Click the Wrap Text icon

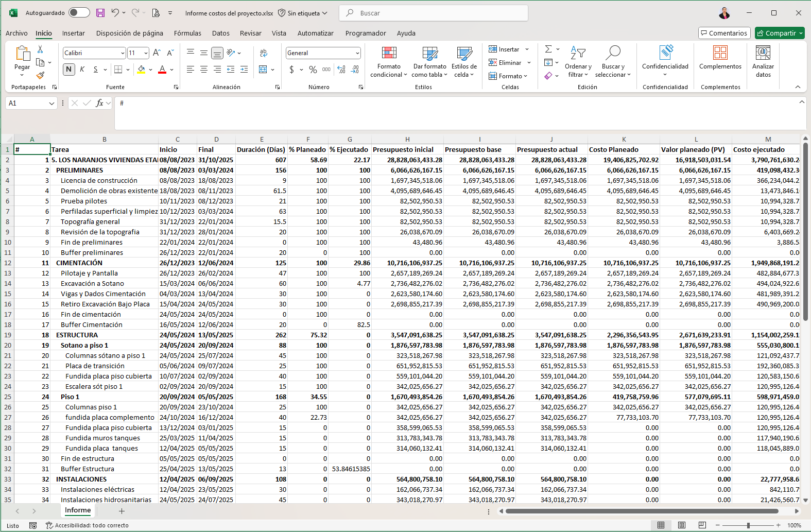(x=264, y=53)
